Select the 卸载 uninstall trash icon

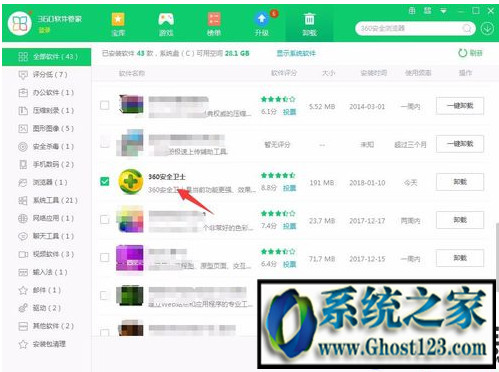pos(310,20)
